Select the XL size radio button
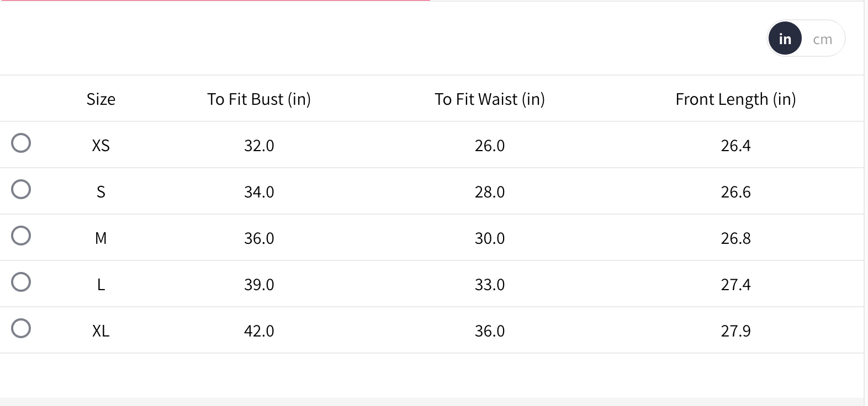Viewport: 868px width, 406px height. pyautogui.click(x=21, y=328)
